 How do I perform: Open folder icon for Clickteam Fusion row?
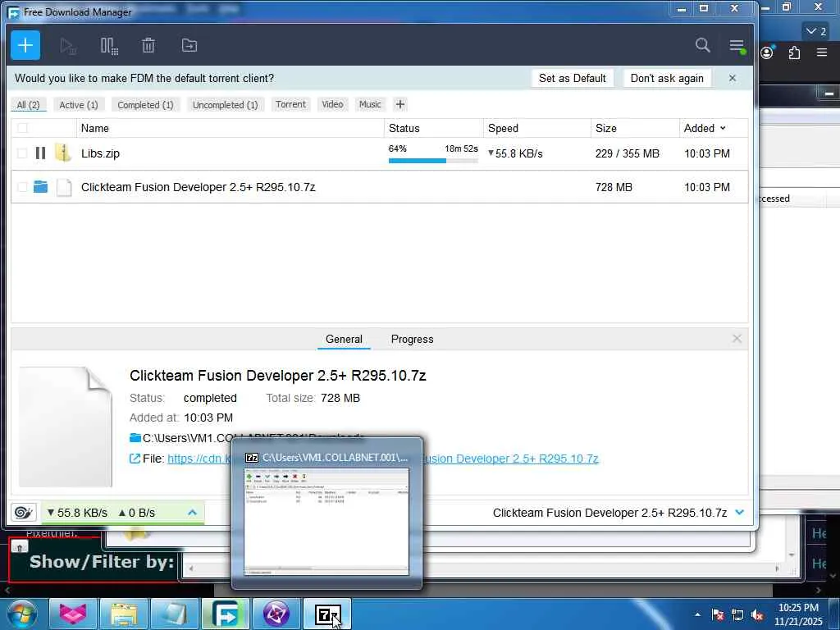click(x=40, y=186)
